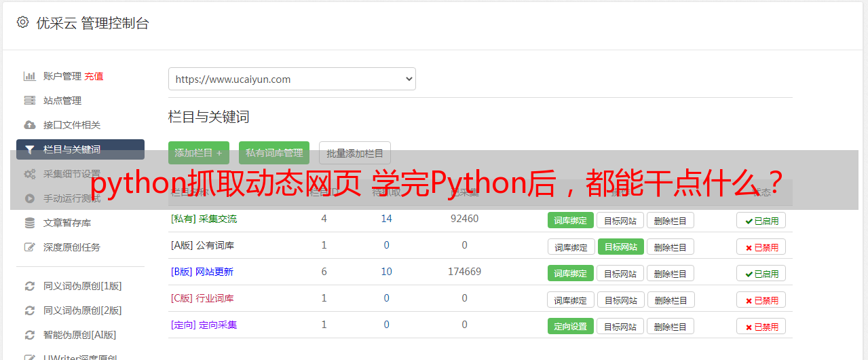Click the 174669 collected count cell
The image size is (868, 360).
464,272
